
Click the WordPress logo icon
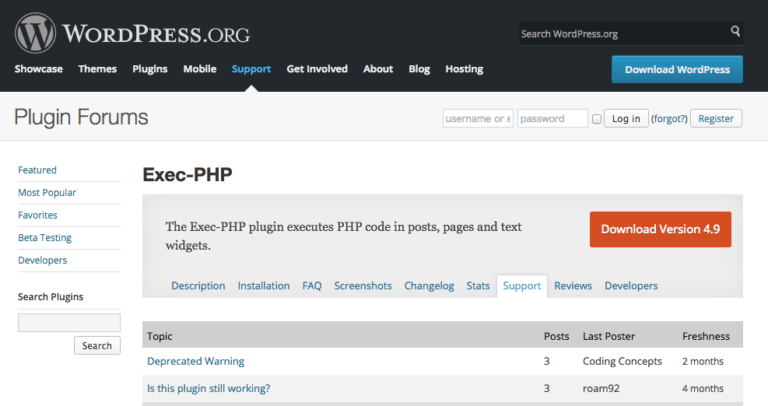click(35, 33)
